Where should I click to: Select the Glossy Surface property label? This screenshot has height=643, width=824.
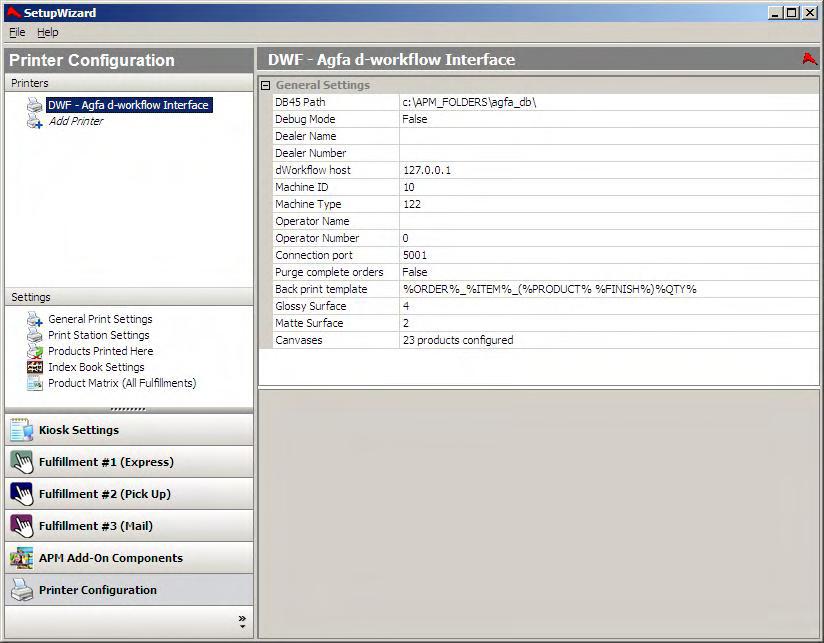click(x=311, y=306)
